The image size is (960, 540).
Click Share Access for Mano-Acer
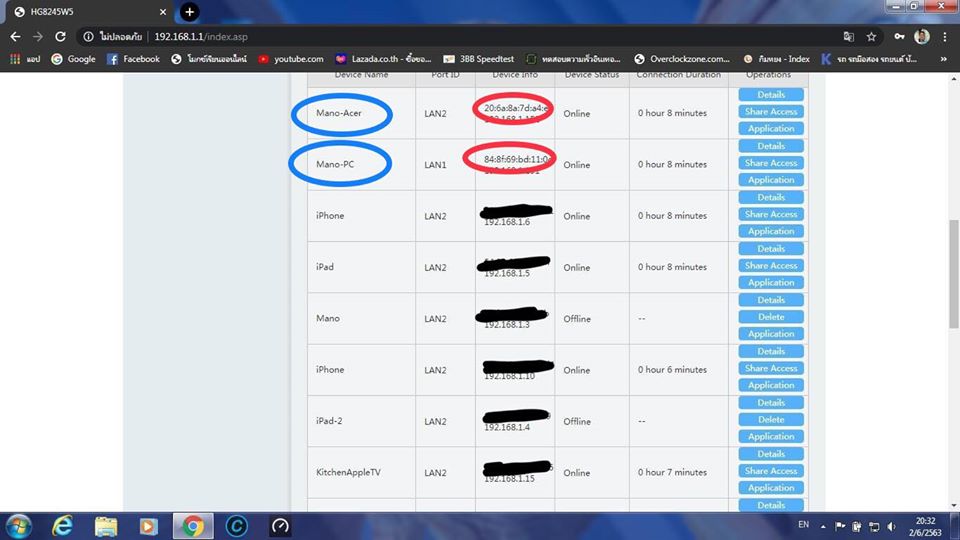coord(771,112)
